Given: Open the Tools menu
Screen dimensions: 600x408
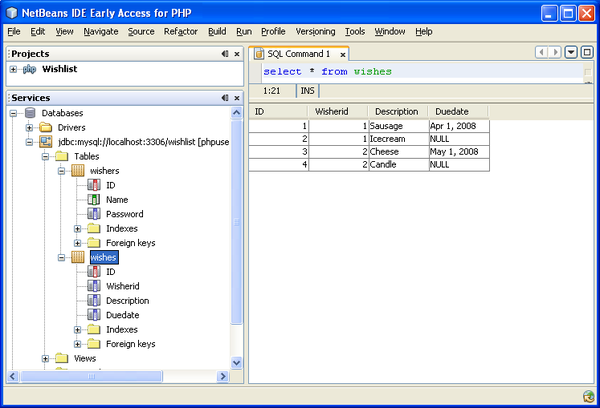Looking at the screenshot, I should (355, 31).
